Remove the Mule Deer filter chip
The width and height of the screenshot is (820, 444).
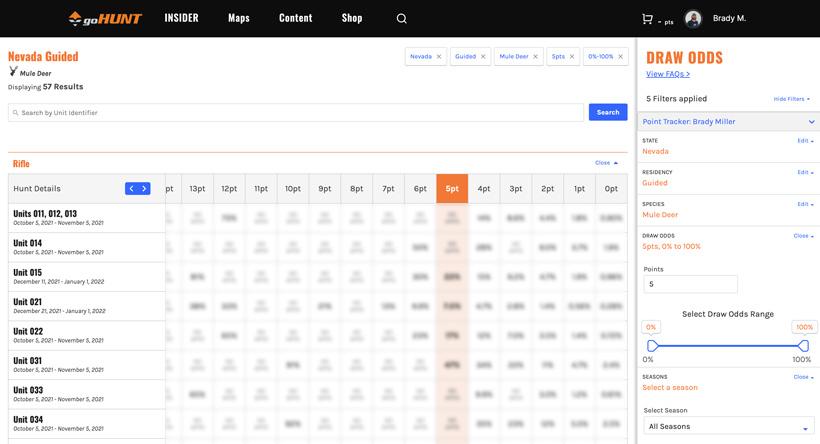point(537,57)
